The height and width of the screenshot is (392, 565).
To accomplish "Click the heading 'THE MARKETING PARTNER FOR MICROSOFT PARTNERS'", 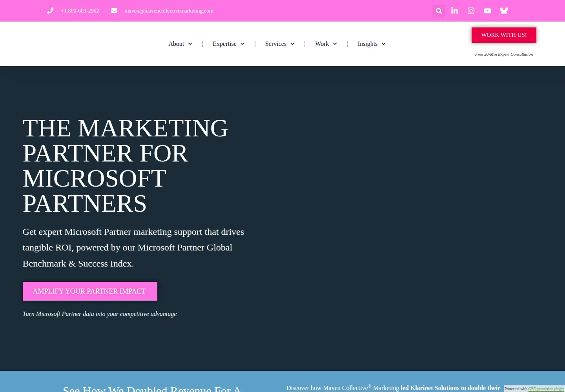I will click(125, 166).
